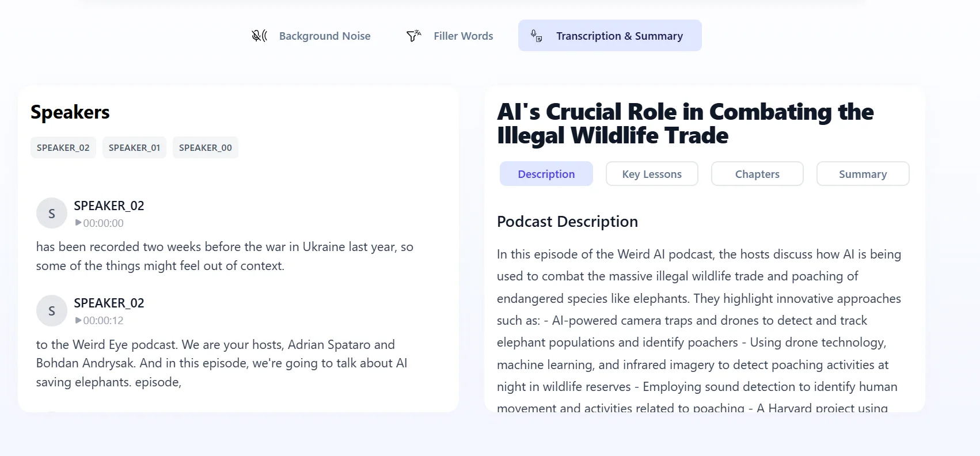Click the transcript text about the war in Ukraine
Image resolution: width=980 pixels, height=456 pixels.
pos(225,256)
